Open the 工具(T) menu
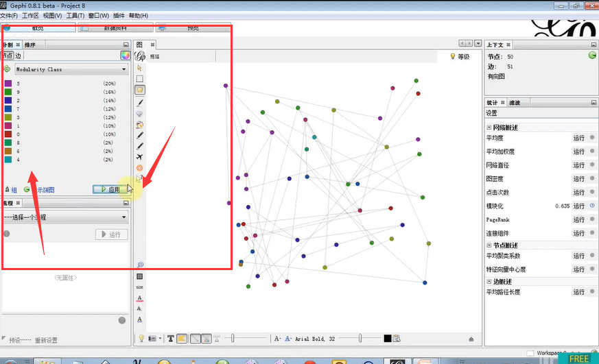Viewport: 599px width, 364px height. tap(75, 16)
